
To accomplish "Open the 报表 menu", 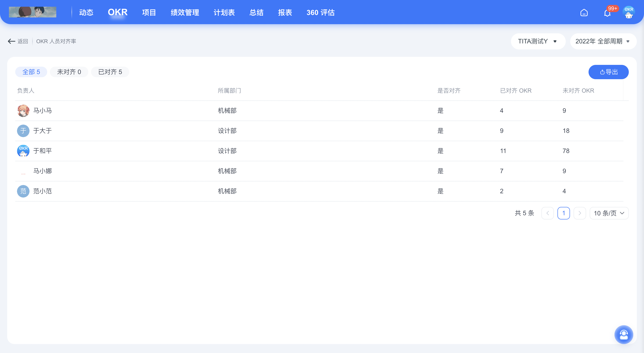I will click(x=285, y=12).
